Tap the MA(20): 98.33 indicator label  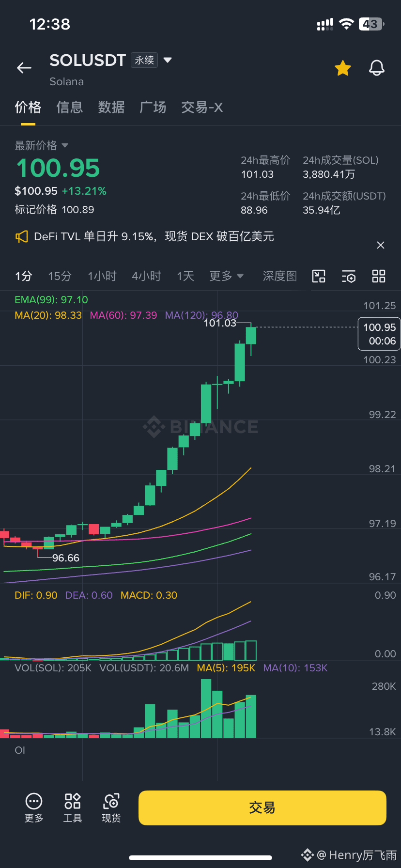click(48, 315)
